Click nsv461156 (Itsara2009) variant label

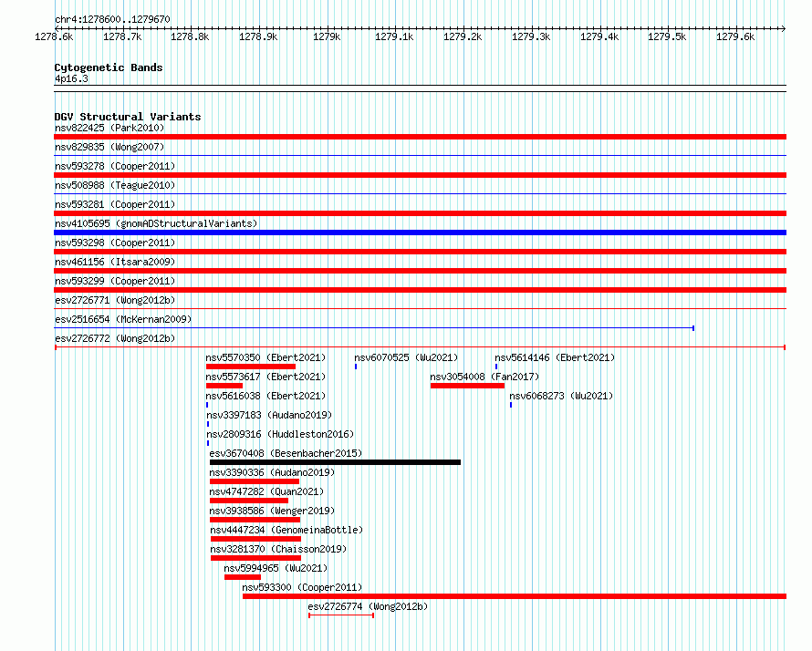point(115,262)
